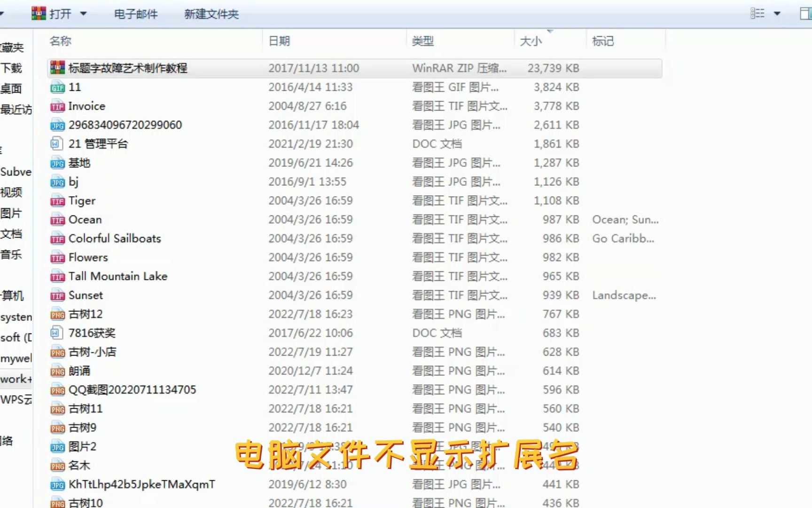Sort files by the 类型 column header
812x508 pixels.
click(x=423, y=41)
